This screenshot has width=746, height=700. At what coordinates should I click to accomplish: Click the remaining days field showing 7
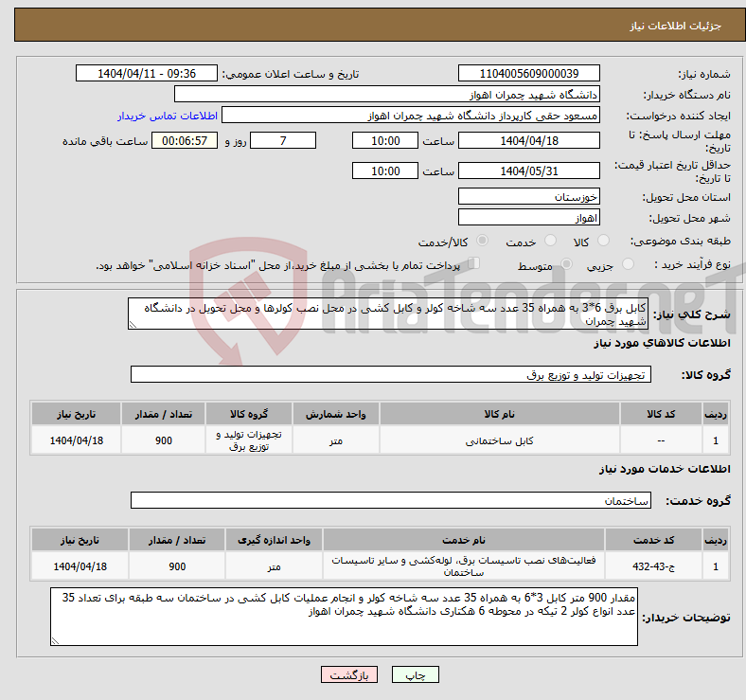[x=283, y=140]
